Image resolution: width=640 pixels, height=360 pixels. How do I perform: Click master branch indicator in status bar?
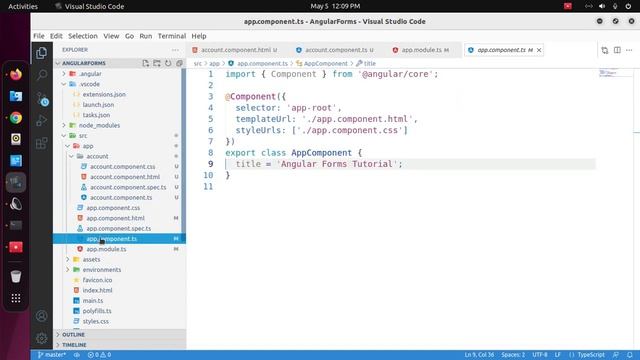[x=51, y=355]
